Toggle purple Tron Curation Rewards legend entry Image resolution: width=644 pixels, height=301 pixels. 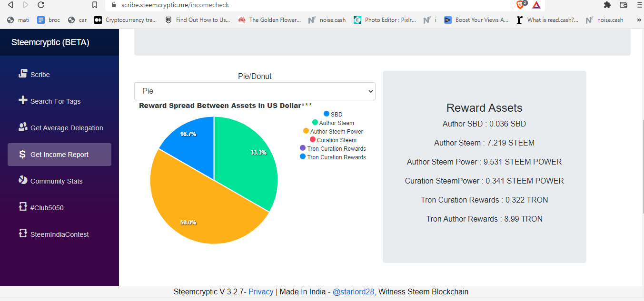point(333,148)
